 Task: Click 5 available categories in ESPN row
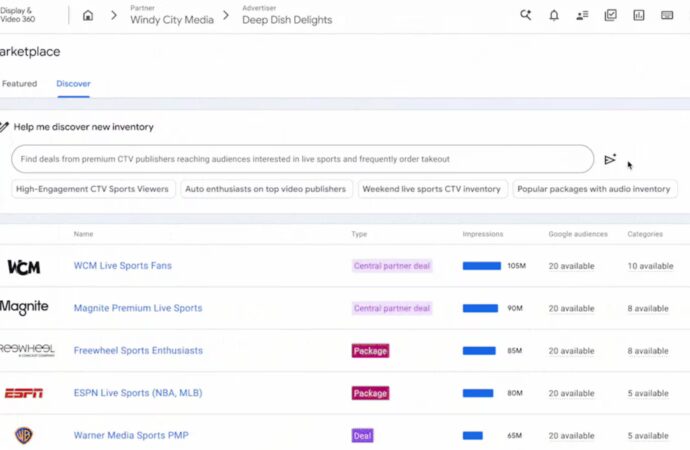[648, 393]
